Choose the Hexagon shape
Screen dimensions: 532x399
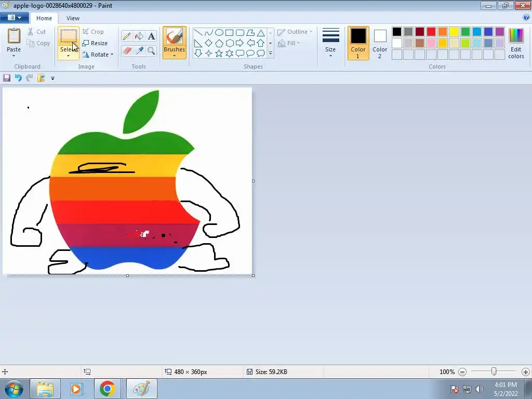[x=229, y=43]
